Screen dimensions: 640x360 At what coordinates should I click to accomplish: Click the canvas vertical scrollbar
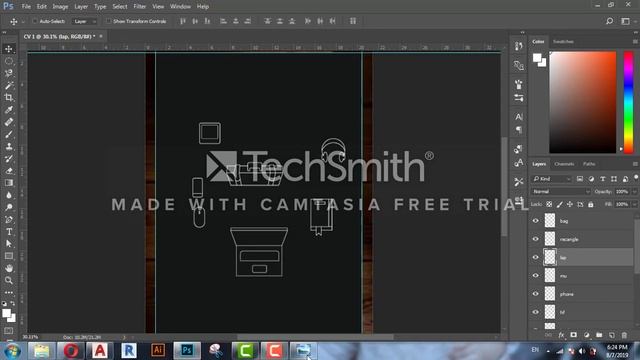(x=504, y=188)
